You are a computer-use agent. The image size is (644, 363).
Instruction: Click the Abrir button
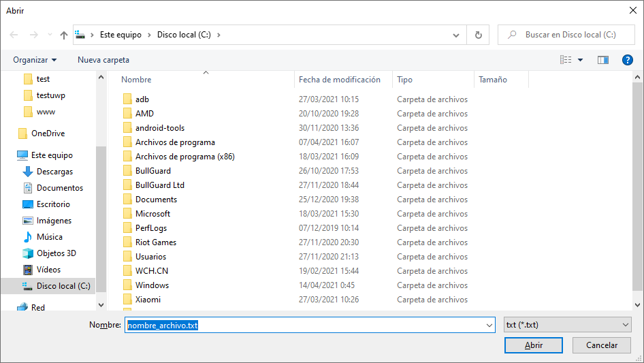(534, 345)
